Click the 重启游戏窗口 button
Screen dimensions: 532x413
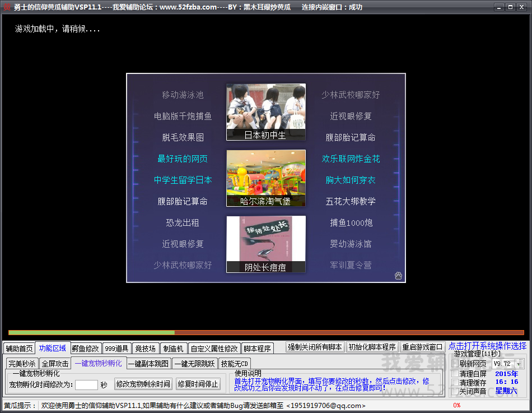tap(423, 347)
